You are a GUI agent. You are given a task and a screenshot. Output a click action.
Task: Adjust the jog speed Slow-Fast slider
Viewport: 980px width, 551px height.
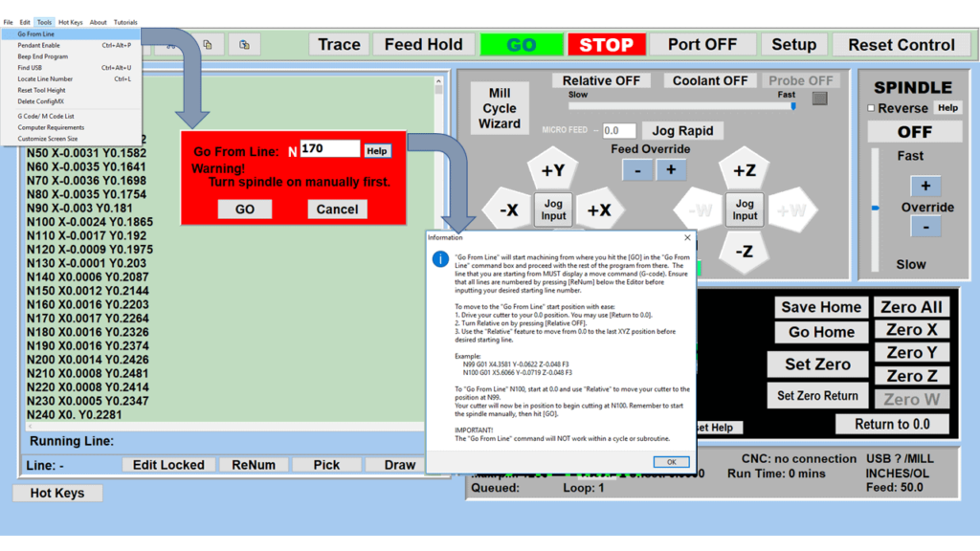(791, 106)
